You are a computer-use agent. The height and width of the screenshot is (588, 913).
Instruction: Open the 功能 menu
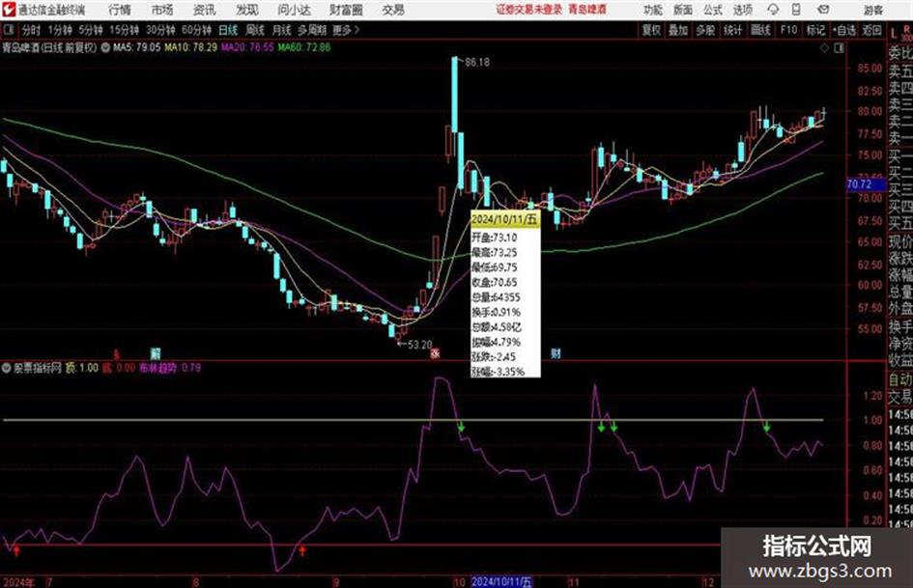pos(653,10)
